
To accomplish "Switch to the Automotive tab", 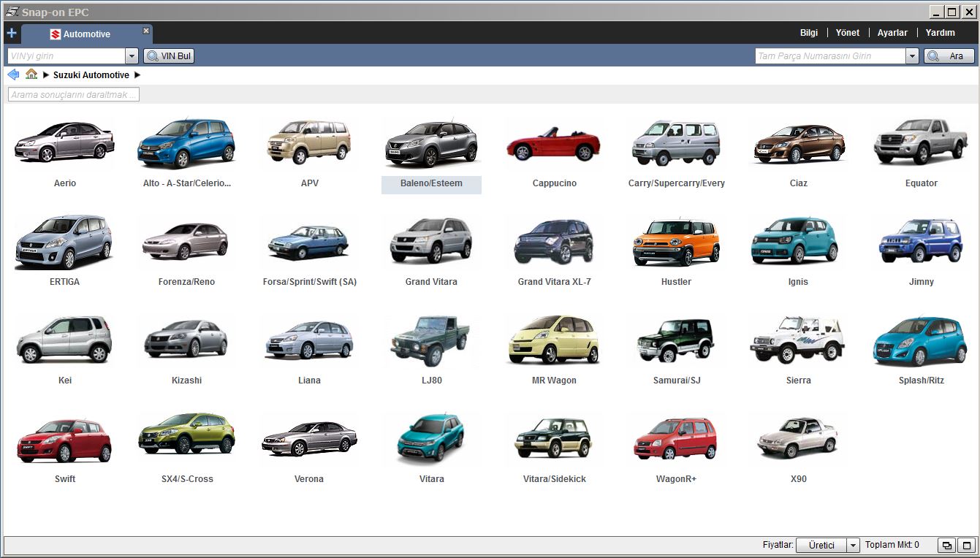I will coord(86,34).
